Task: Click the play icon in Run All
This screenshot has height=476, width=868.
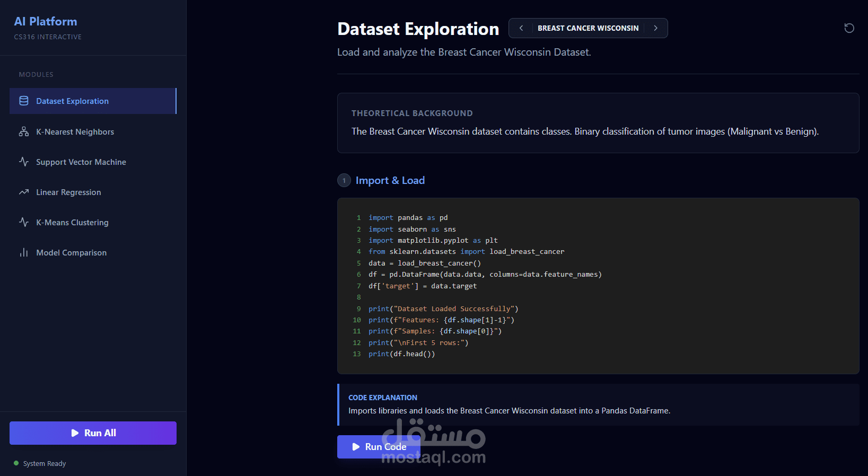Action: coord(75,433)
